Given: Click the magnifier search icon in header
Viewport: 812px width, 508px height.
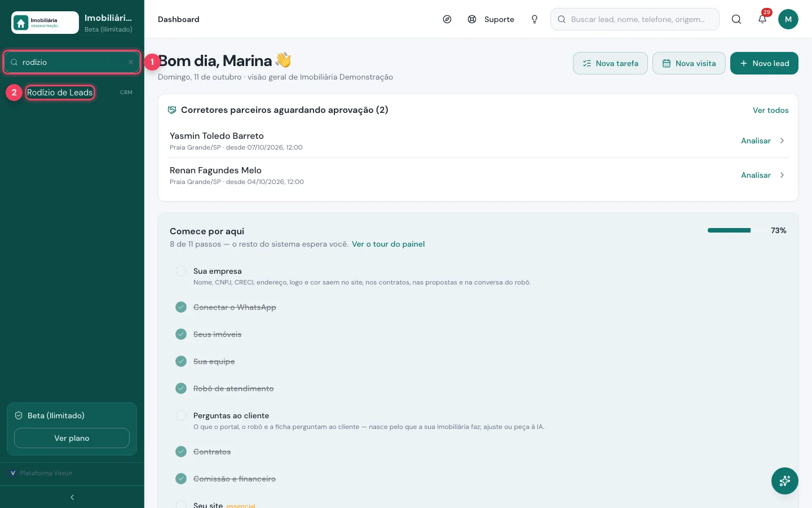Looking at the screenshot, I should click(x=736, y=19).
